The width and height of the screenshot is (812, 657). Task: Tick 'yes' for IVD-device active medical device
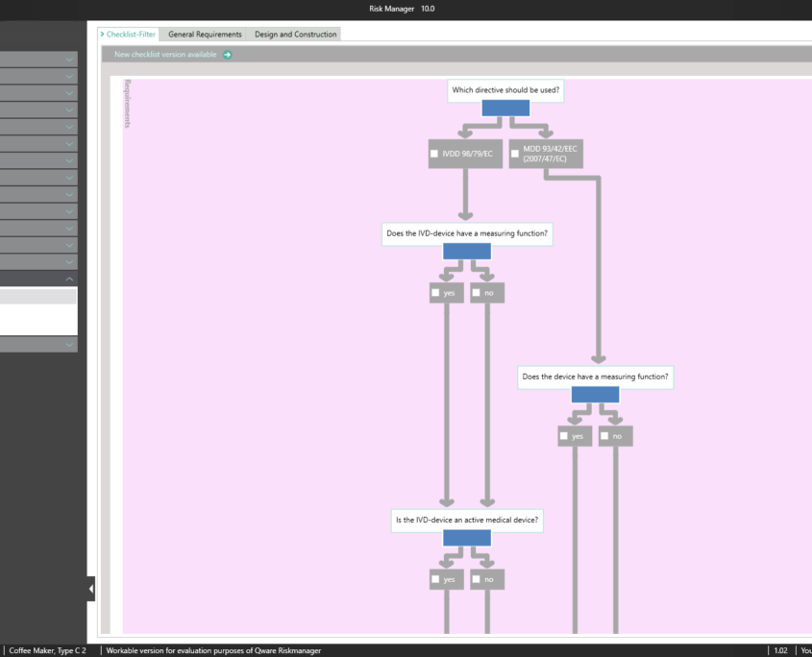(x=436, y=580)
